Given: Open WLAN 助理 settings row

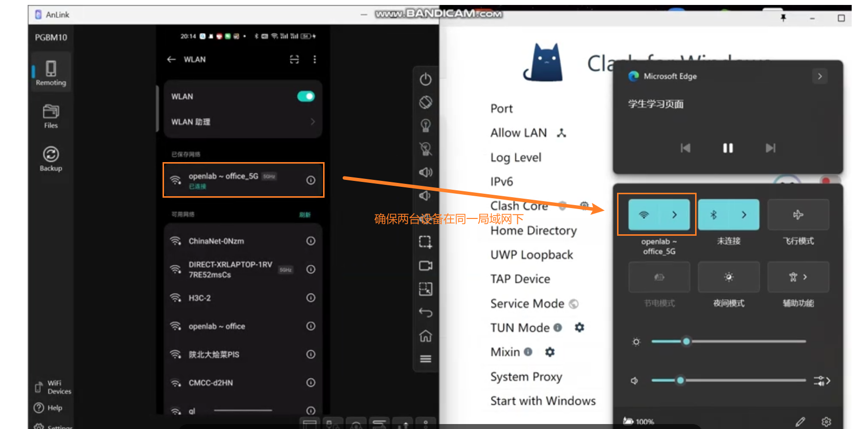Looking at the screenshot, I should pyautogui.click(x=243, y=122).
